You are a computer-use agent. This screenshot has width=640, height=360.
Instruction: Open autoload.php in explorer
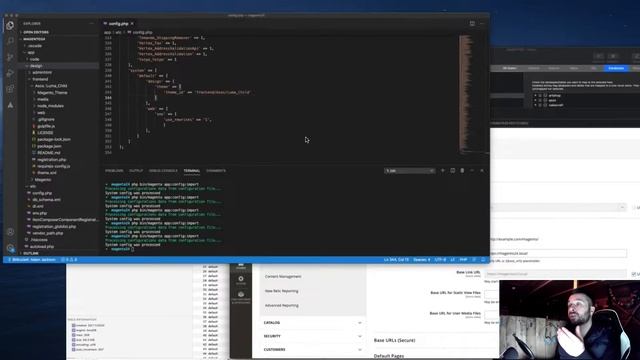tap(42, 247)
